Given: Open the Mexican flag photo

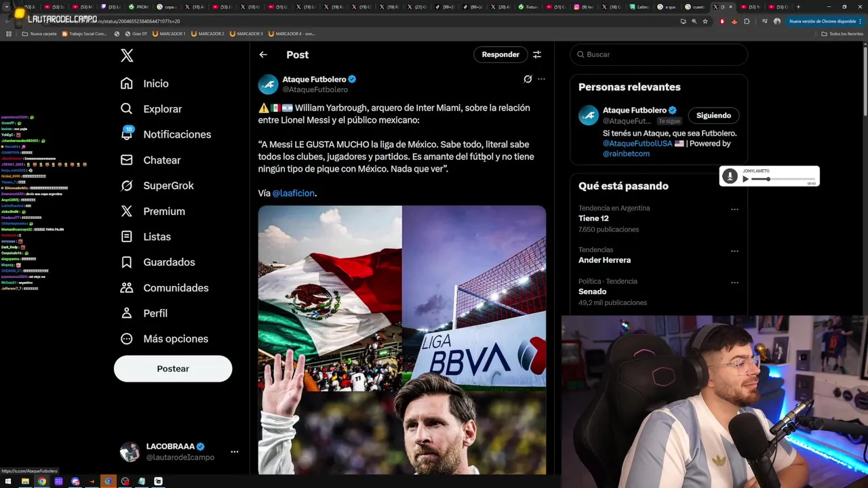Looking at the screenshot, I should coord(330,298).
